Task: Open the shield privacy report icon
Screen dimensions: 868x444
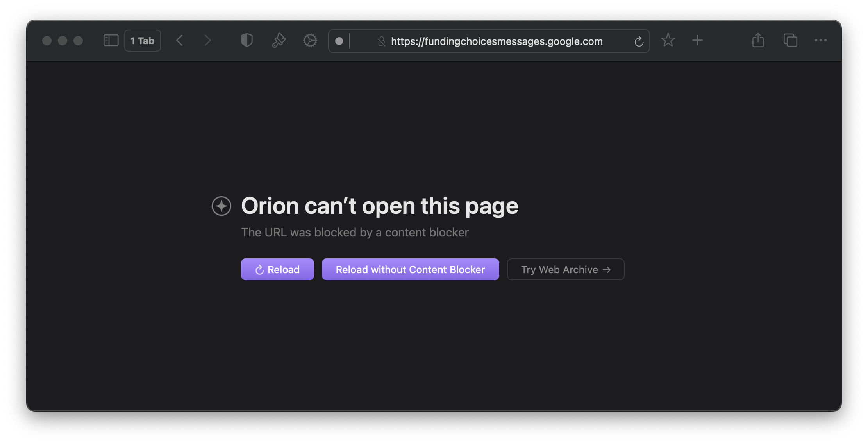Action: (247, 40)
